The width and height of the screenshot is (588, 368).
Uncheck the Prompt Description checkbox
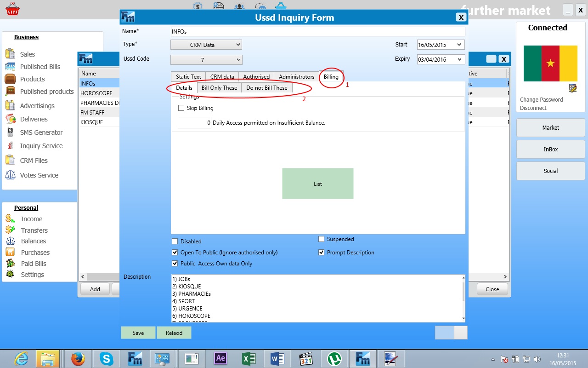point(321,253)
